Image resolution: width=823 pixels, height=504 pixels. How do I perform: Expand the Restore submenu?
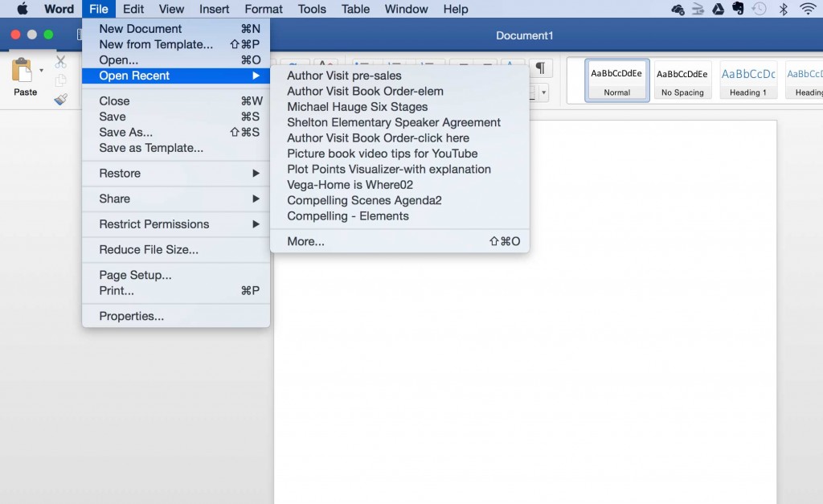(x=176, y=174)
